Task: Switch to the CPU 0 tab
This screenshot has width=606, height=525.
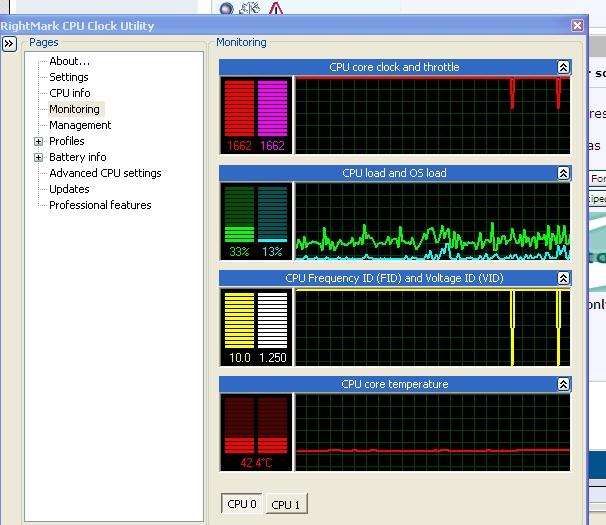Action: 242,504
